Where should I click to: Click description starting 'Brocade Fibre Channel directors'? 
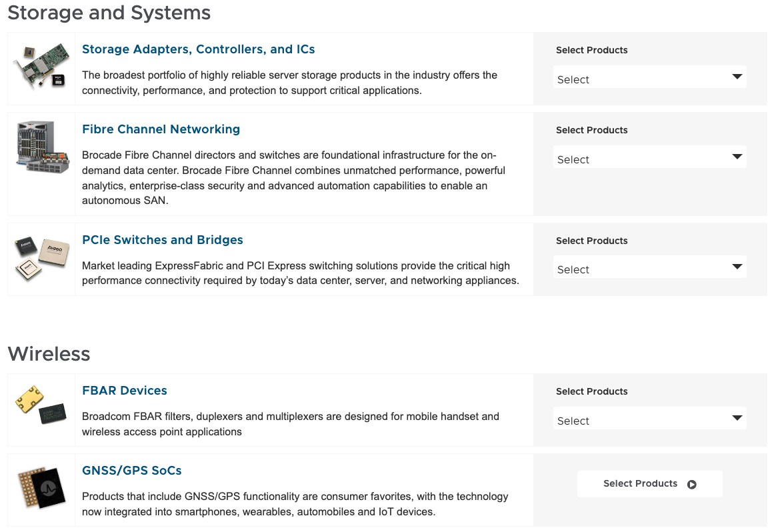(x=294, y=177)
